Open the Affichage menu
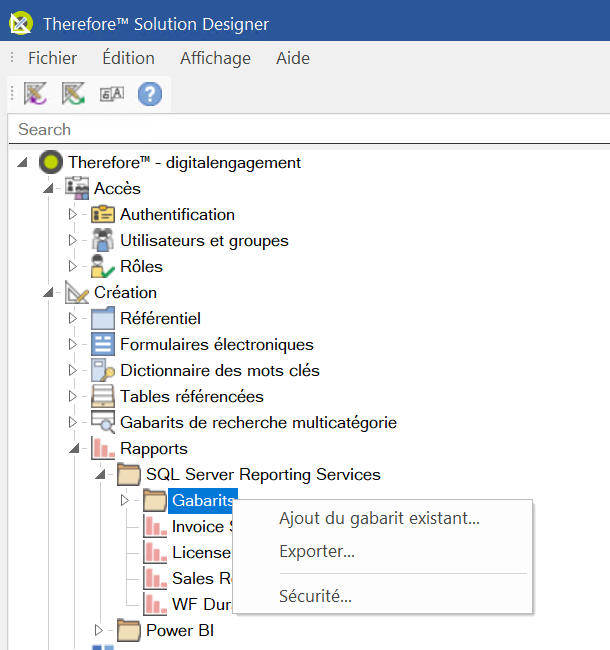The height and width of the screenshot is (650, 610). point(215,58)
